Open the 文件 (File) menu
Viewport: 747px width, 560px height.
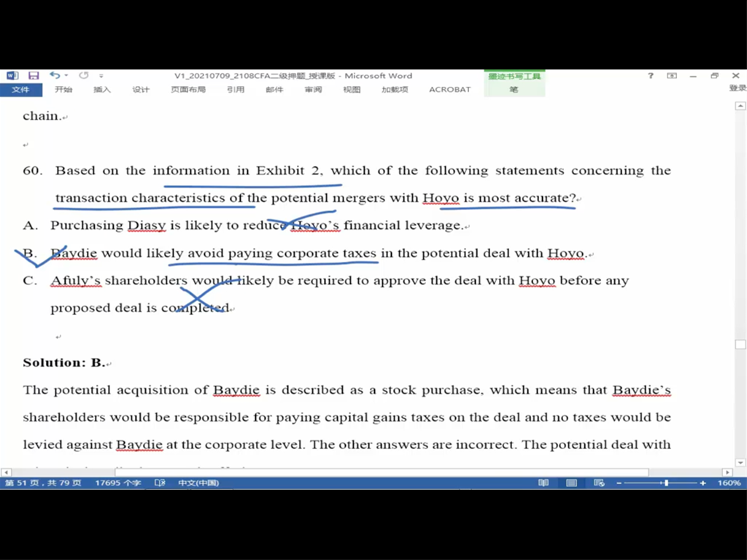pos(20,90)
